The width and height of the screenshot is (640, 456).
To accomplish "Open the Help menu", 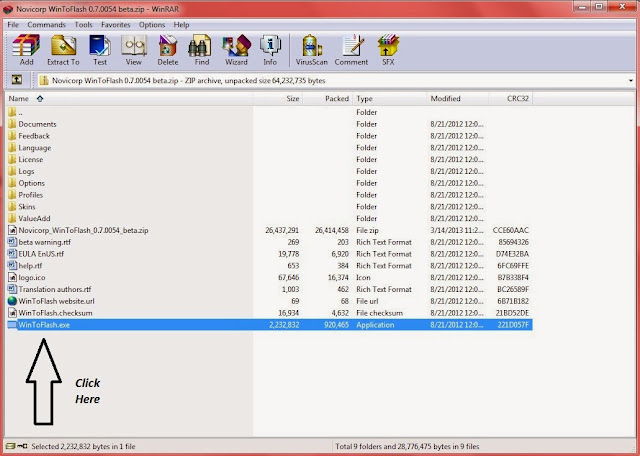I will click(181, 25).
